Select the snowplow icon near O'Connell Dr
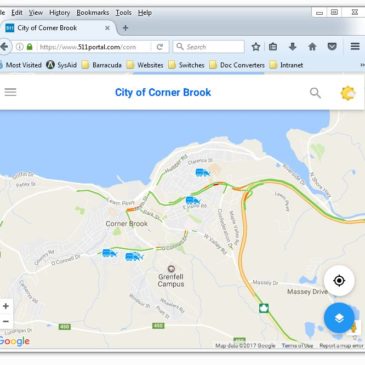365x365 pixels. click(x=109, y=253)
